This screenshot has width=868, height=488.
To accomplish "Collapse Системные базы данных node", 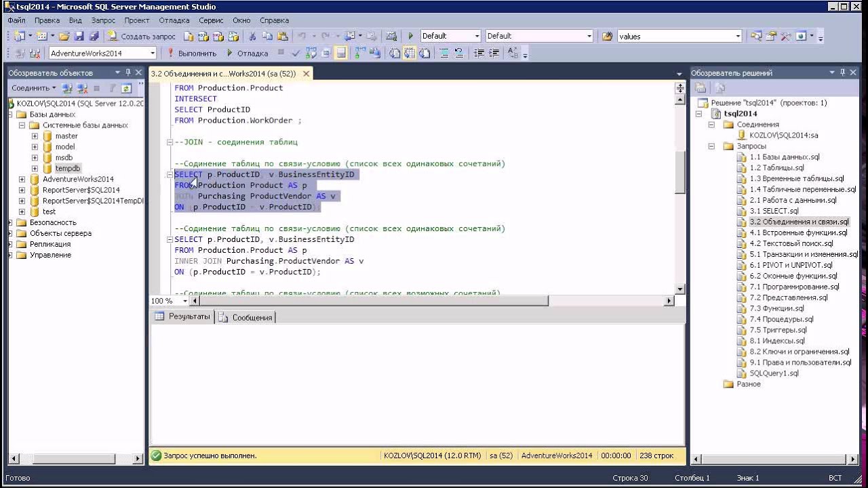I will click(x=22, y=125).
